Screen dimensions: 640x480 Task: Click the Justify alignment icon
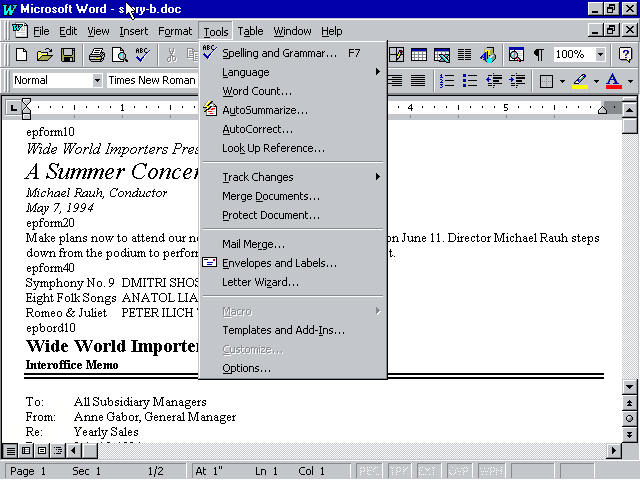click(418, 80)
